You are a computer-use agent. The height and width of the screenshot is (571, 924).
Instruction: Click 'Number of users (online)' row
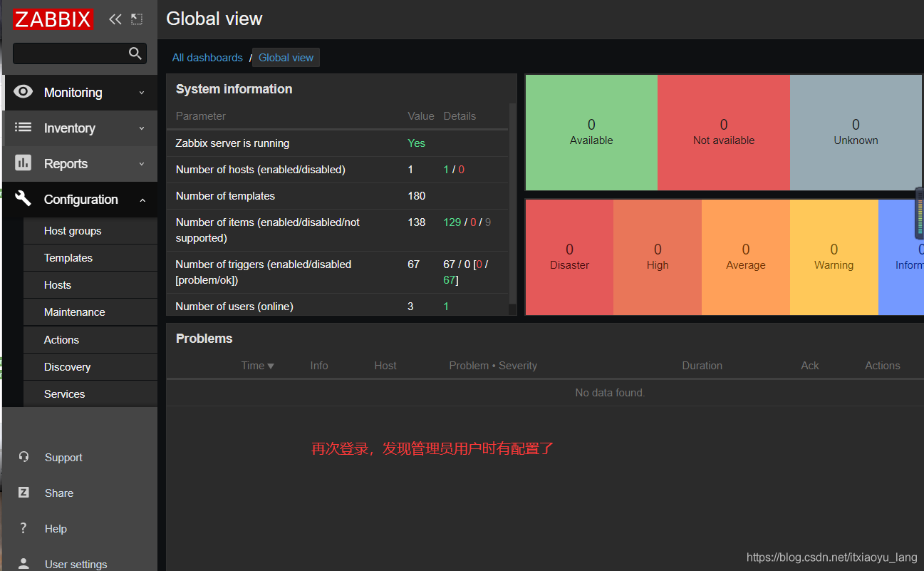click(x=338, y=307)
